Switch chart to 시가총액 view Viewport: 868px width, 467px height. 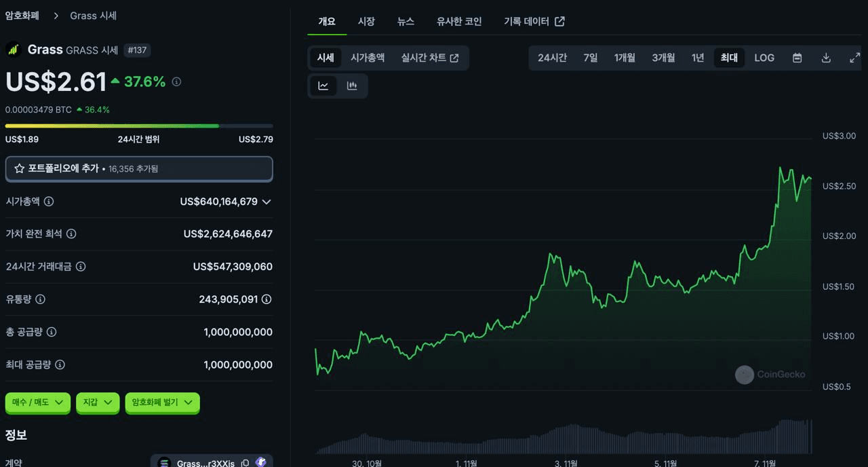[x=368, y=58]
